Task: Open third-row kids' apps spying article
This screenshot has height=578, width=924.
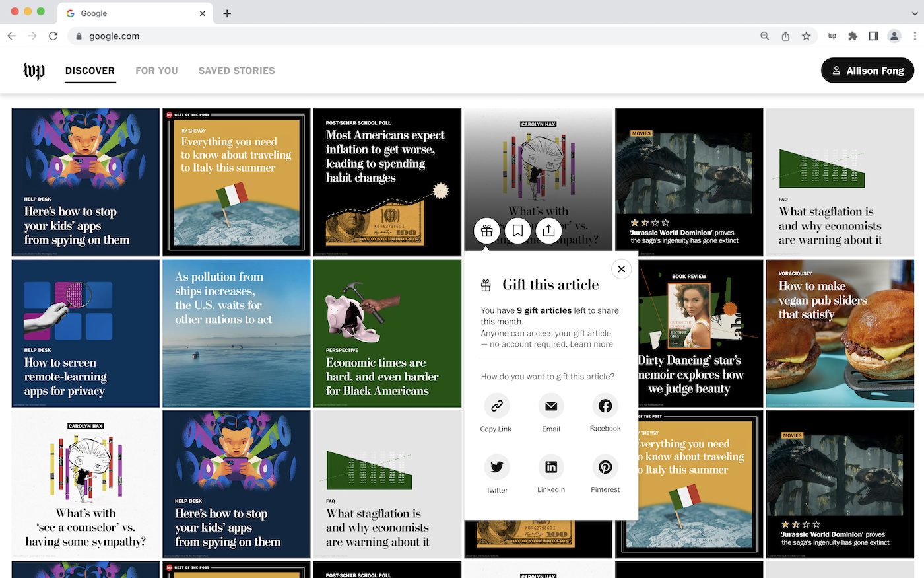Action: tap(236, 484)
